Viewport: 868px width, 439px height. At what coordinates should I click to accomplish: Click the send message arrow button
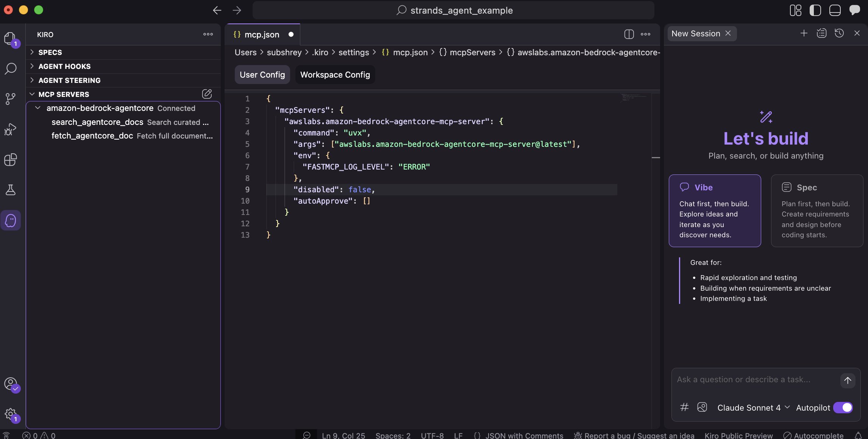tap(848, 380)
